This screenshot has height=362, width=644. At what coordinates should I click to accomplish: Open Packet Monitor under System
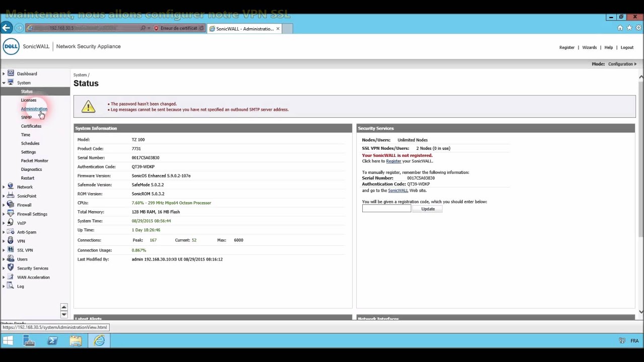tap(35, 160)
